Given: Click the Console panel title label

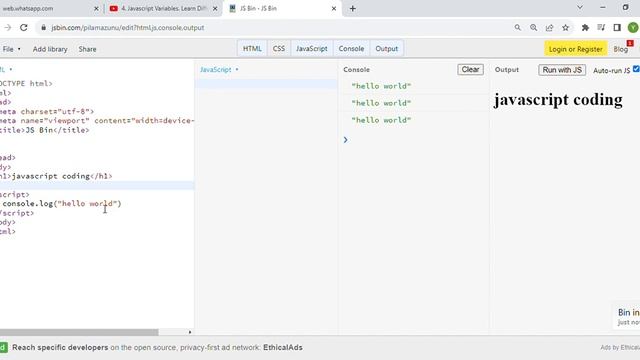Looking at the screenshot, I should (356, 70).
